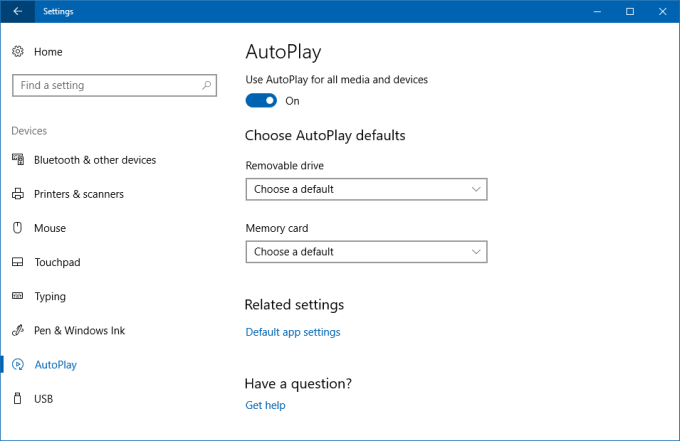Click the search magnifier icon
This screenshot has height=441, width=680.
tap(206, 85)
